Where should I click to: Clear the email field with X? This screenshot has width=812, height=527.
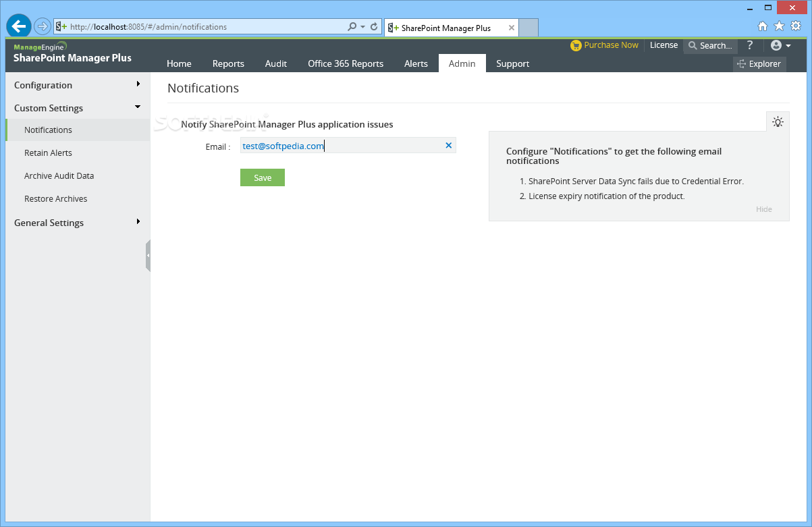click(448, 146)
